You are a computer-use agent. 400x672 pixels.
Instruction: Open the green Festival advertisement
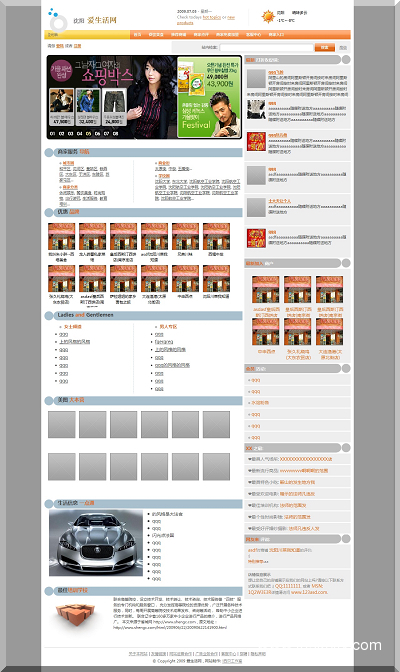click(209, 97)
